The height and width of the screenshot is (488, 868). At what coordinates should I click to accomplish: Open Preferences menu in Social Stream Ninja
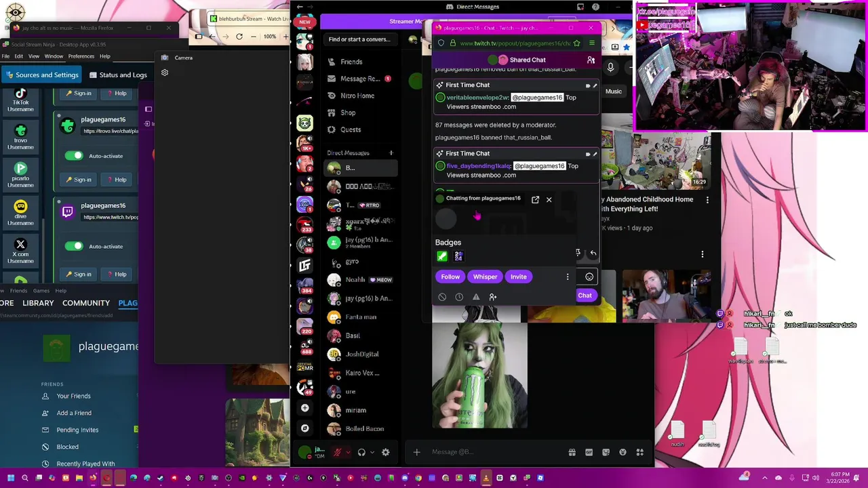pos(81,56)
